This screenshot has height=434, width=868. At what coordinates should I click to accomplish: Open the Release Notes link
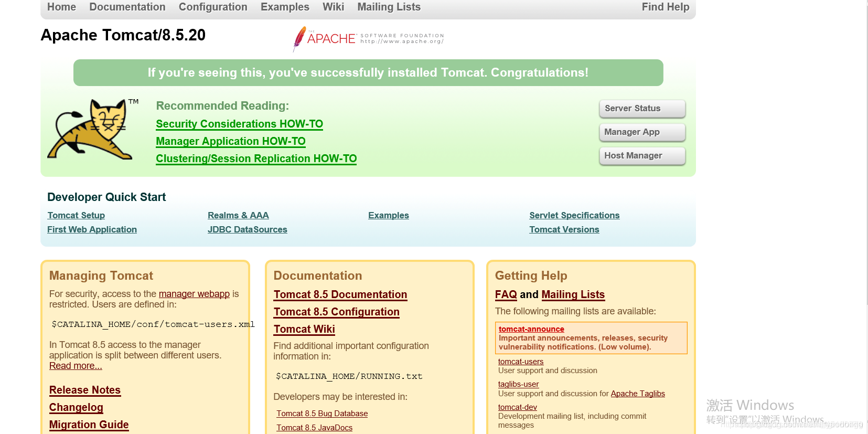pyautogui.click(x=85, y=390)
